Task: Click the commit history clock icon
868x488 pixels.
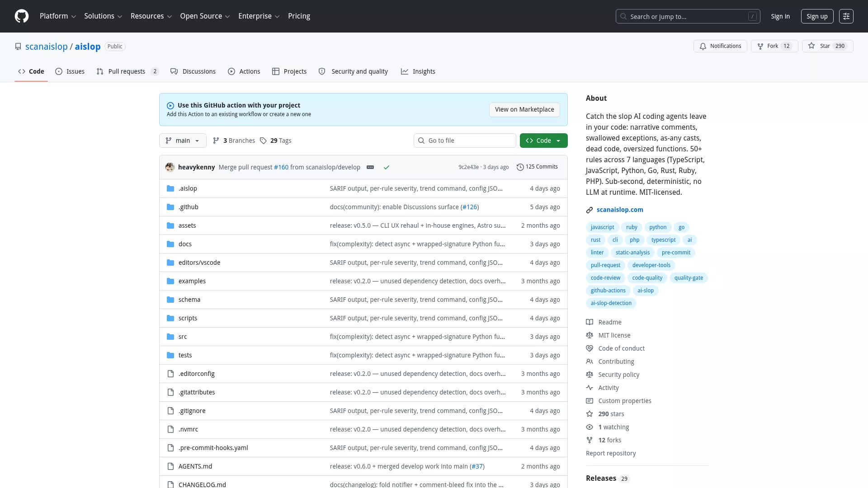Action: click(x=520, y=167)
